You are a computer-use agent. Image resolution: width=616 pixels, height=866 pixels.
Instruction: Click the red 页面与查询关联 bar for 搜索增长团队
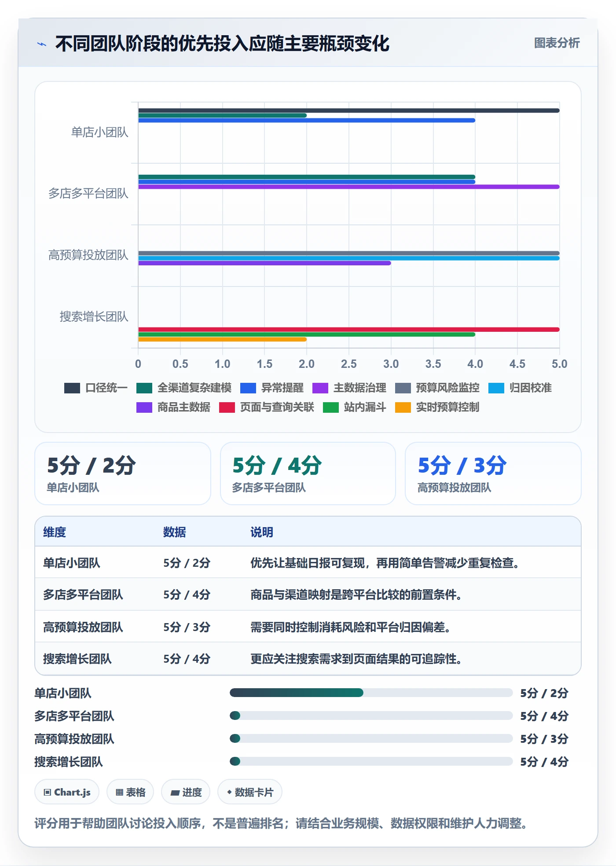click(x=349, y=330)
